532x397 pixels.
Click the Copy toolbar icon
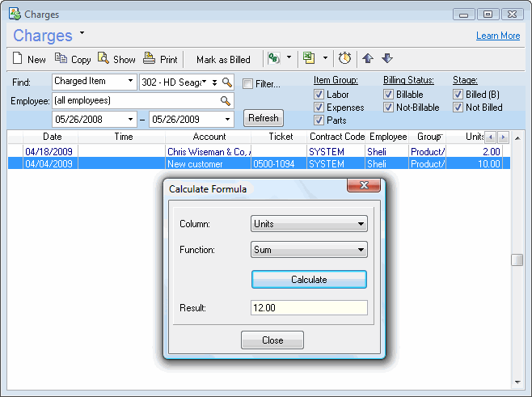61,59
